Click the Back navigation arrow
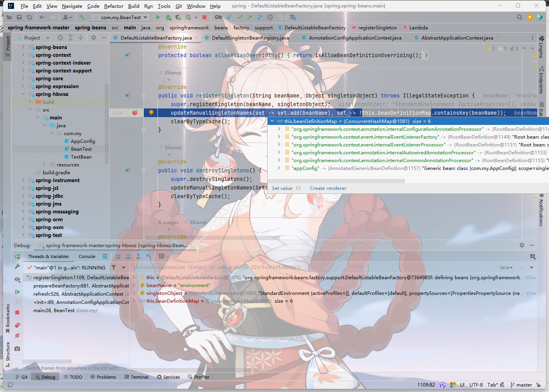This screenshot has height=392, width=549. (x=42, y=17)
